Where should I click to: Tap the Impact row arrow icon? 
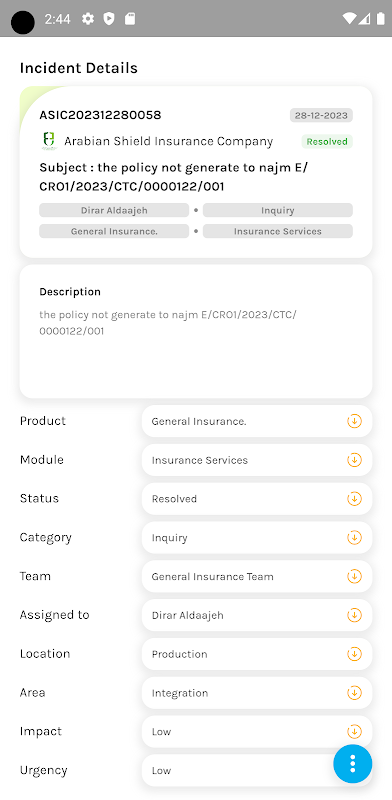pyautogui.click(x=354, y=732)
